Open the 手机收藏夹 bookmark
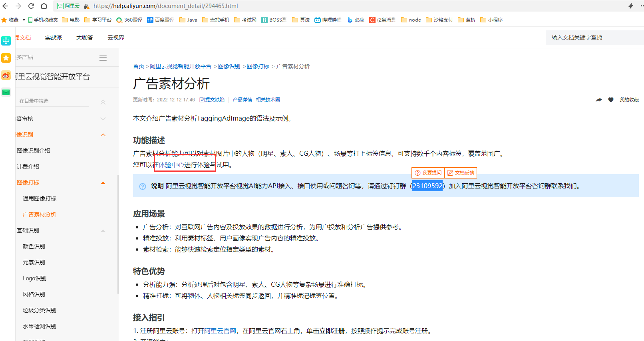644x341 pixels. coord(43,20)
